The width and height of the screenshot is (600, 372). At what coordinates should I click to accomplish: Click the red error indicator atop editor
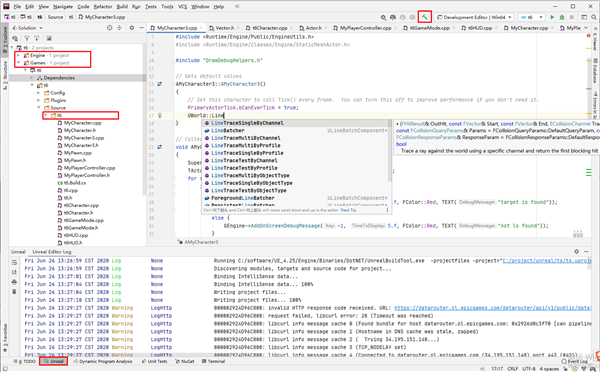point(589,36)
